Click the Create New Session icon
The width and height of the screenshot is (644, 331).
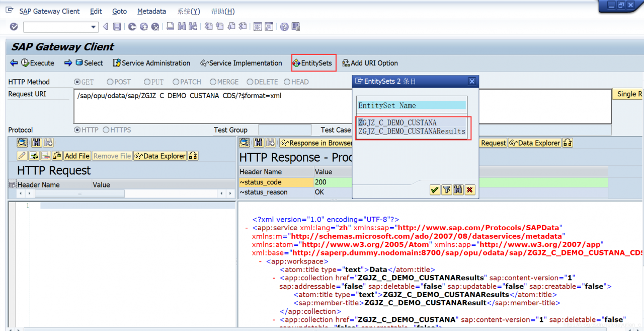[x=258, y=27]
